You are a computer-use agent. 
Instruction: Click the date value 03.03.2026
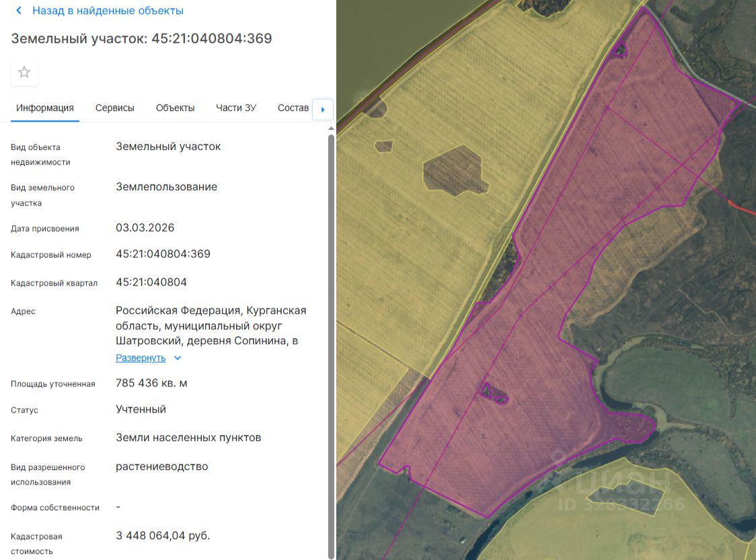click(145, 227)
